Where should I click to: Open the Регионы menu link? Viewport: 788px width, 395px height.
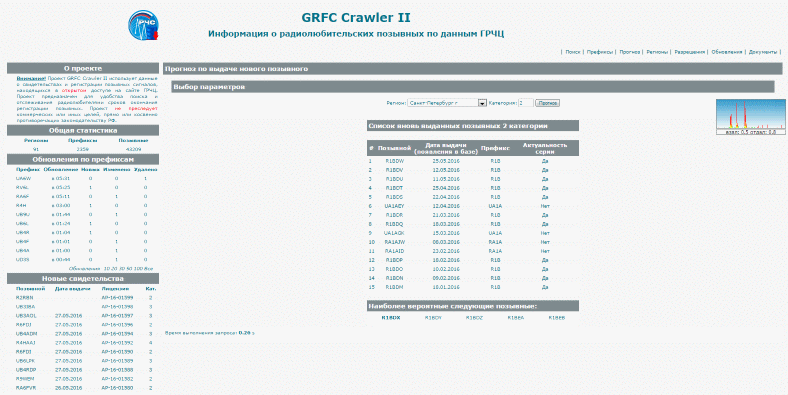(x=657, y=52)
